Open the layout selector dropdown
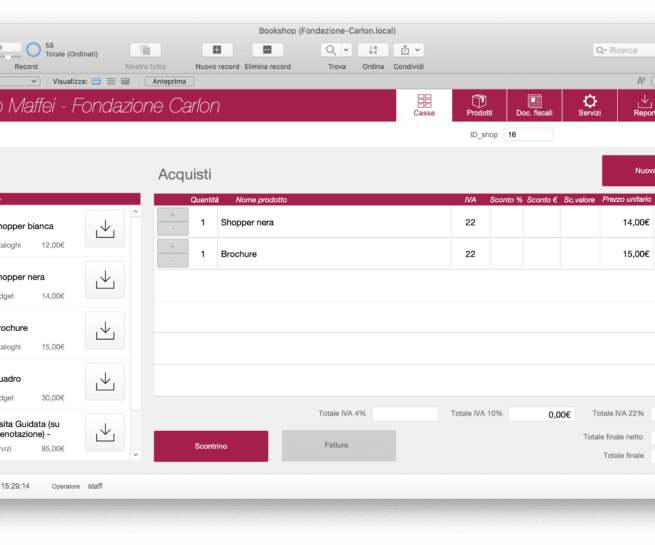The image size is (655, 545). click(x=20, y=81)
